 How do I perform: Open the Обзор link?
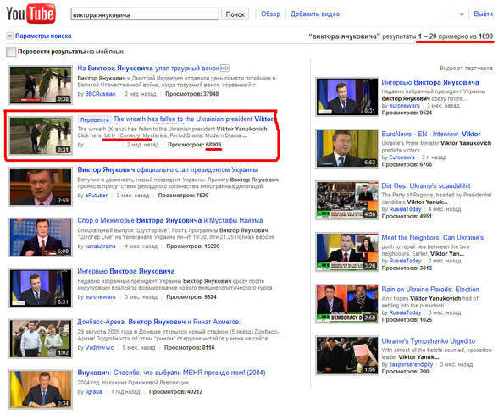click(270, 14)
